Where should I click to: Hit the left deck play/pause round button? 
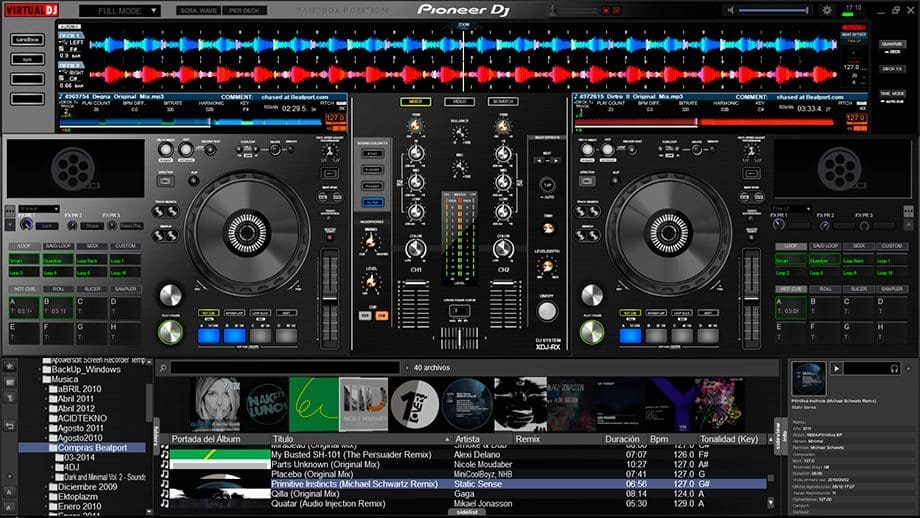click(170, 332)
